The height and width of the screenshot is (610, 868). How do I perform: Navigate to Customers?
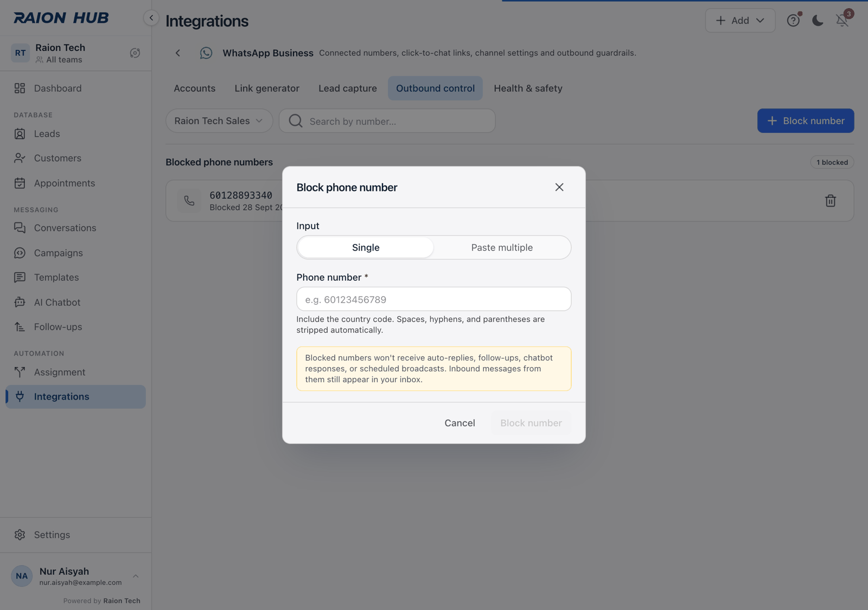tap(75, 158)
